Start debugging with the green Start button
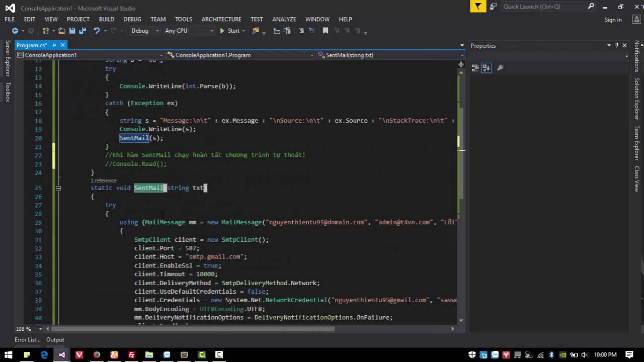The width and height of the screenshot is (644, 362). tap(229, 31)
